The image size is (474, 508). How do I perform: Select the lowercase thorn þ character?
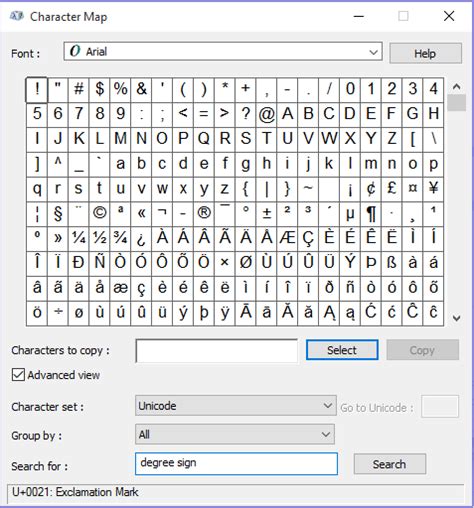[204, 312]
